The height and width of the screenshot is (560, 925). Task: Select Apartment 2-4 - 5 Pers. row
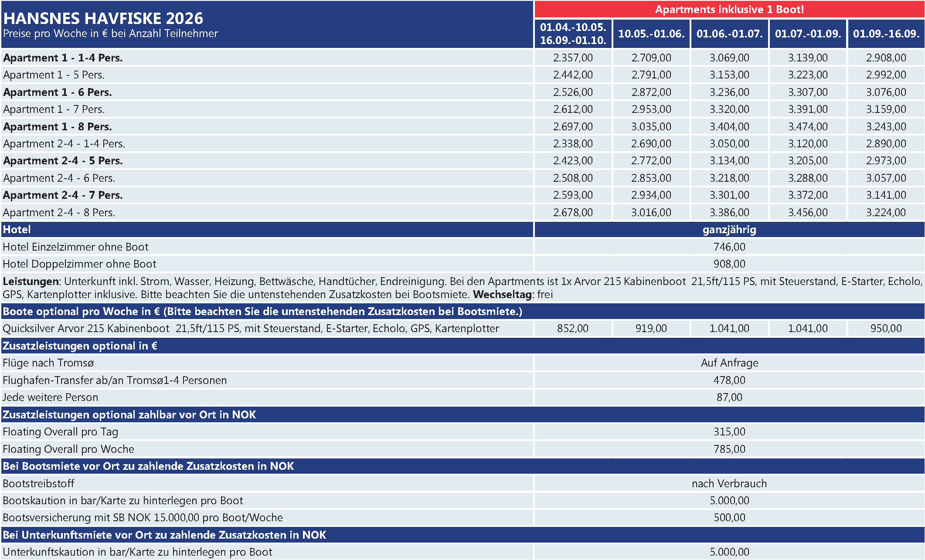pos(63,161)
